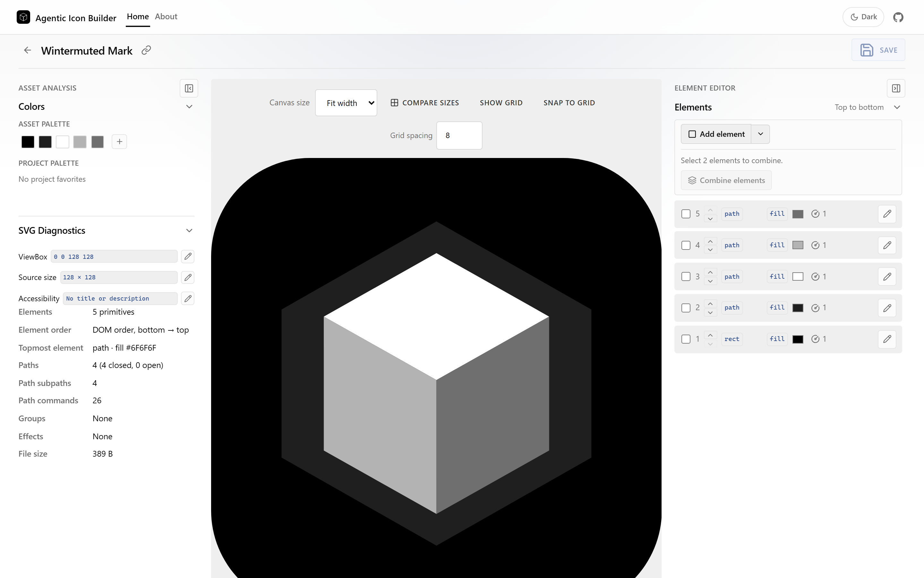Move element 5 down with arrow

710,219
